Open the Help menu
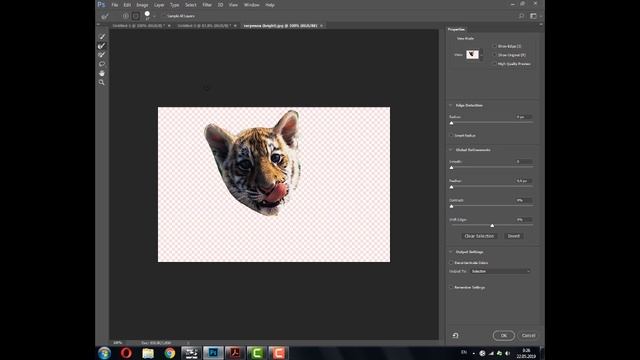Image resolution: width=640 pixels, height=360 pixels. (x=270, y=5)
